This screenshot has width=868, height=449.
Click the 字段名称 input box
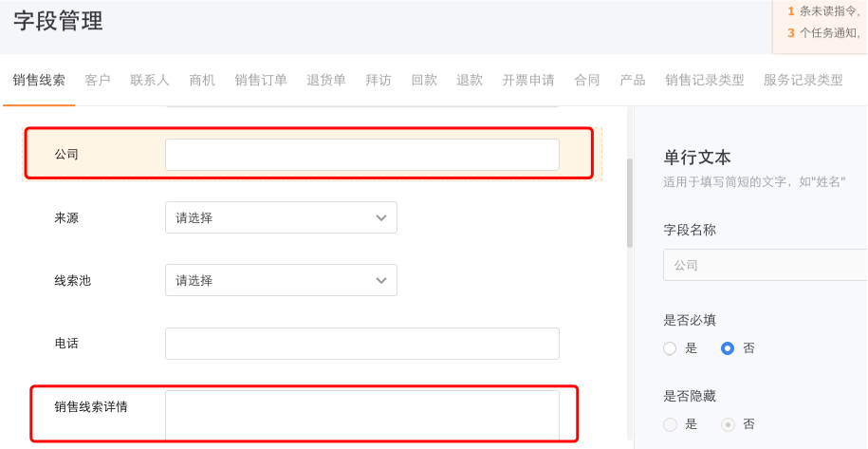pyautogui.click(x=765, y=265)
